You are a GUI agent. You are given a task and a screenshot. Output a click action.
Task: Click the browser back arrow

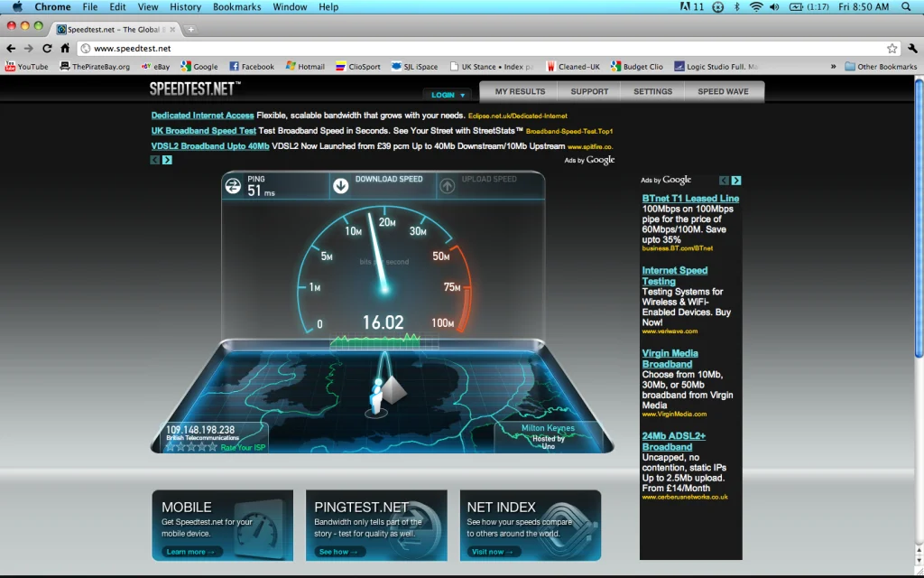(11, 49)
